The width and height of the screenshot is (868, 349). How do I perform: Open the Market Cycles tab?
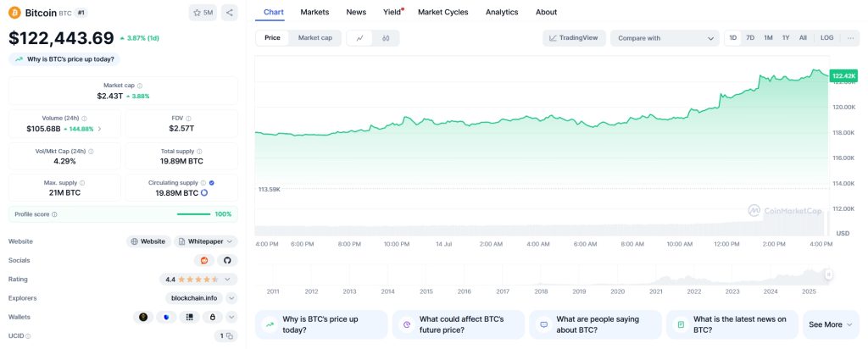coord(442,12)
